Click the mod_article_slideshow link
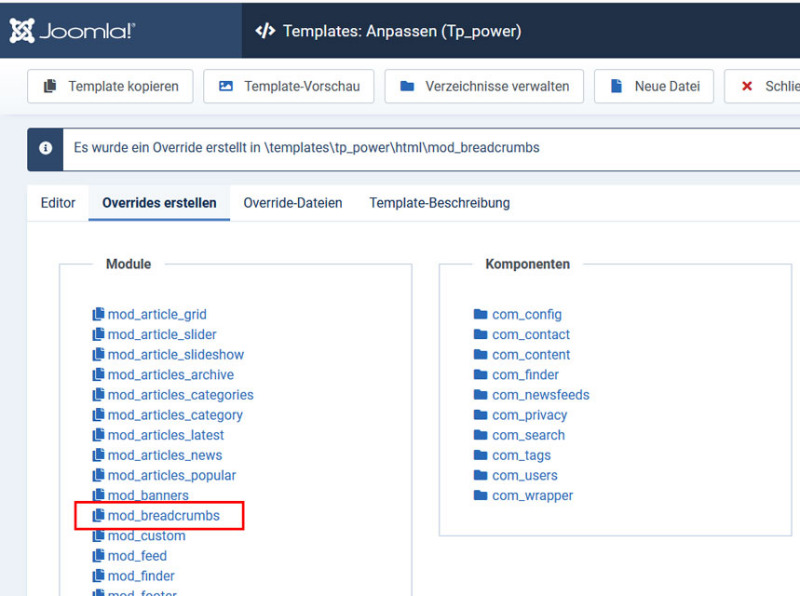800x596 pixels. pos(176,355)
